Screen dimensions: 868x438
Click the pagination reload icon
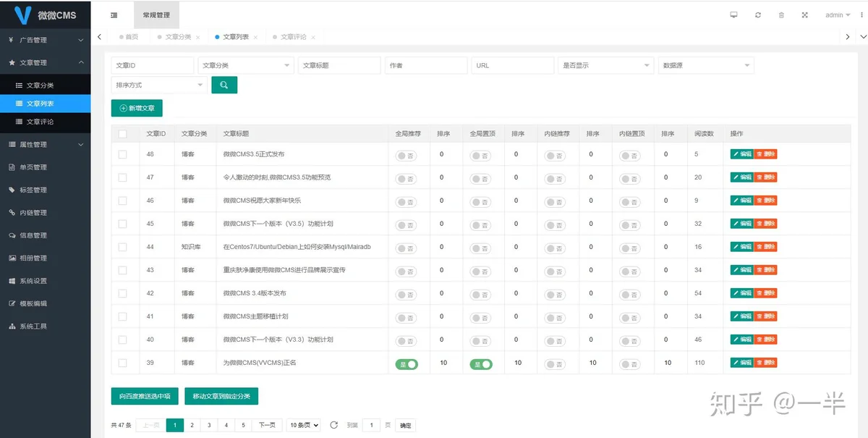click(x=333, y=425)
